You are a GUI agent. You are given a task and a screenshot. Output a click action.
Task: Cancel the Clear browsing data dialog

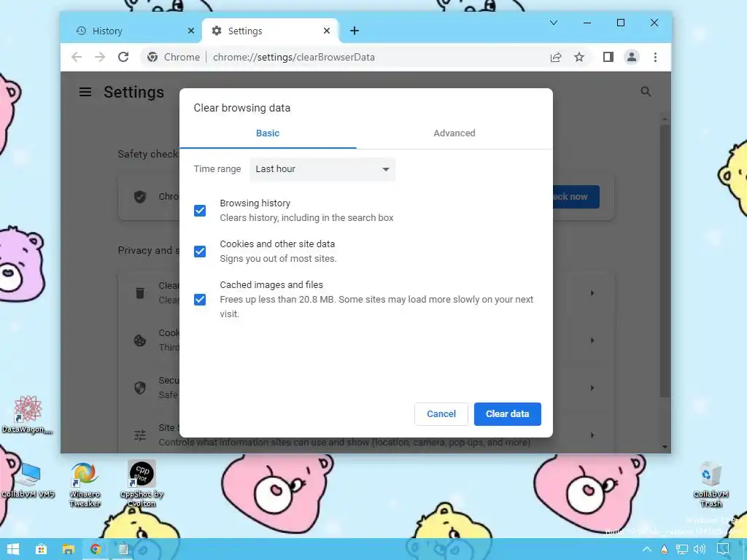click(441, 414)
